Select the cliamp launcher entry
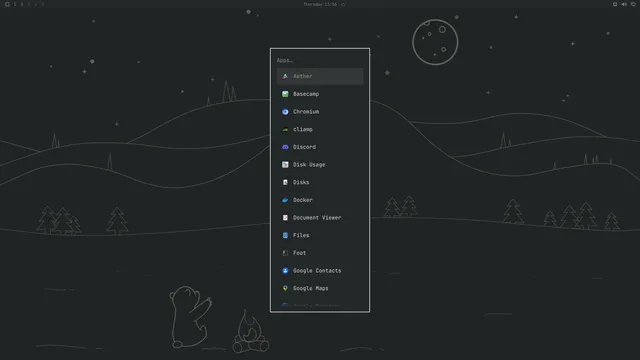The image size is (640, 360). [320, 129]
